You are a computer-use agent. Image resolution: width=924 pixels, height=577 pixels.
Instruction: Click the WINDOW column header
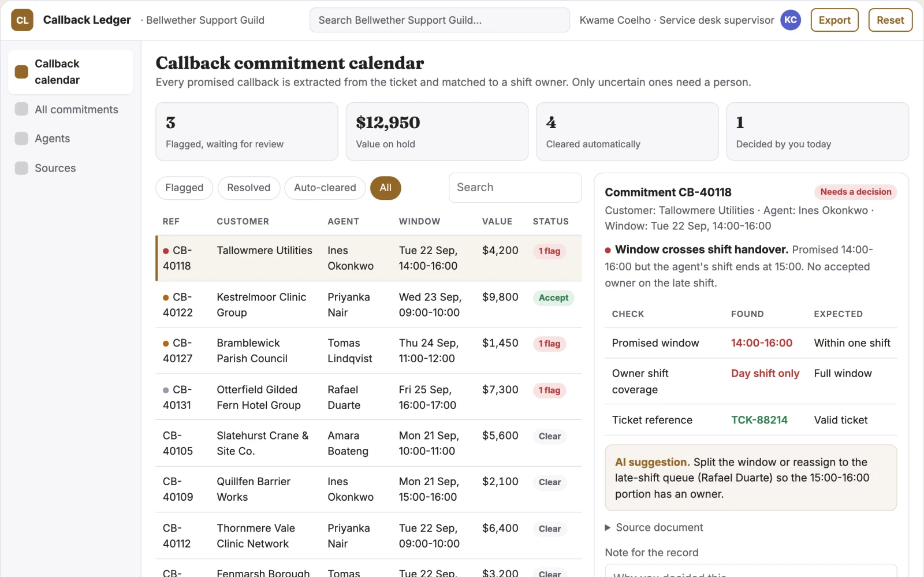point(419,221)
